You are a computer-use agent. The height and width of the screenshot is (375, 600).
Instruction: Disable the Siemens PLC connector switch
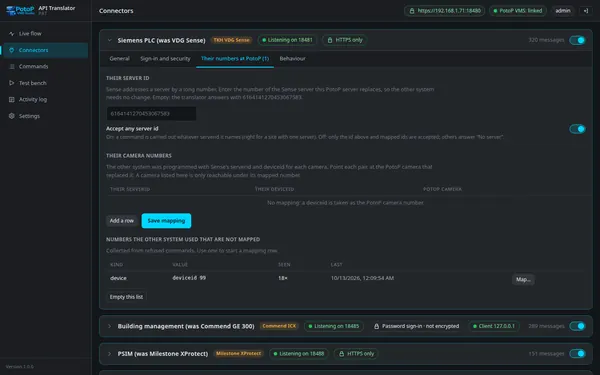click(x=577, y=40)
